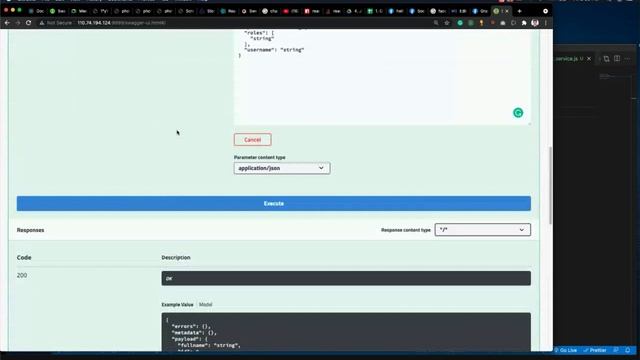Click Open Changes icon in VS Code editor
The height and width of the screenshot is (360, 640).
click(x=607, y=59)
